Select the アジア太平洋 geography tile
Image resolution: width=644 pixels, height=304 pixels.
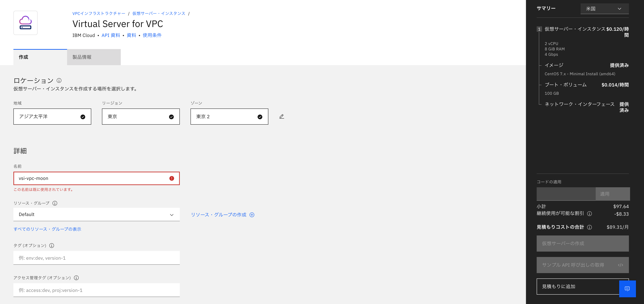pyautogui.click(x=52, y=116)
